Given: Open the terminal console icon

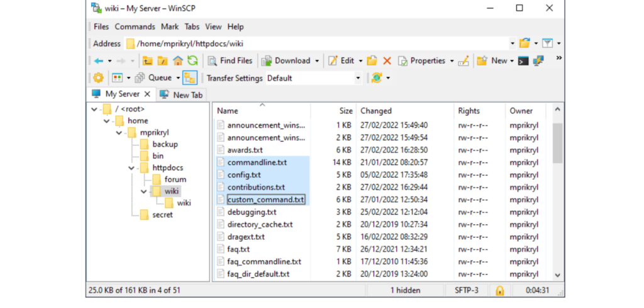Looking at the screenshot, I should (523, 61).
